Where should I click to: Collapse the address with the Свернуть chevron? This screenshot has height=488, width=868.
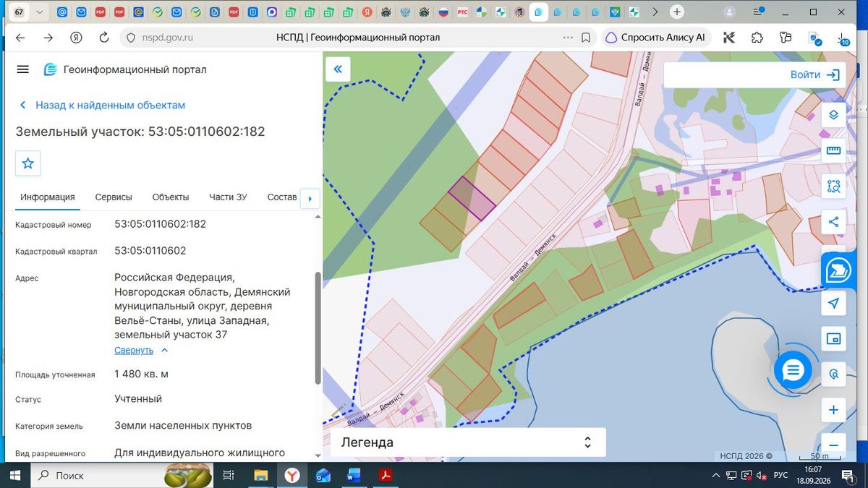point(164,351)
